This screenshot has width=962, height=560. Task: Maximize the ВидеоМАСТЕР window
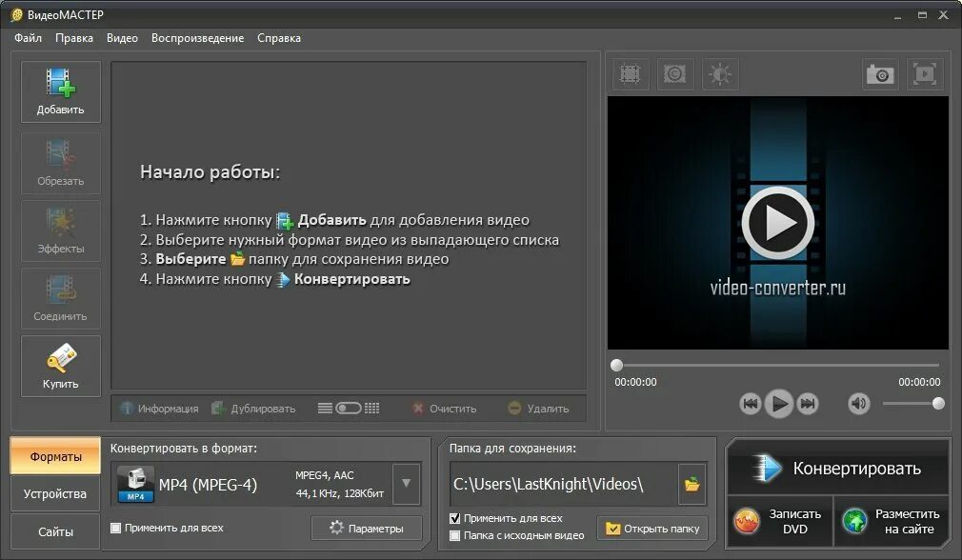pos(922,14)
